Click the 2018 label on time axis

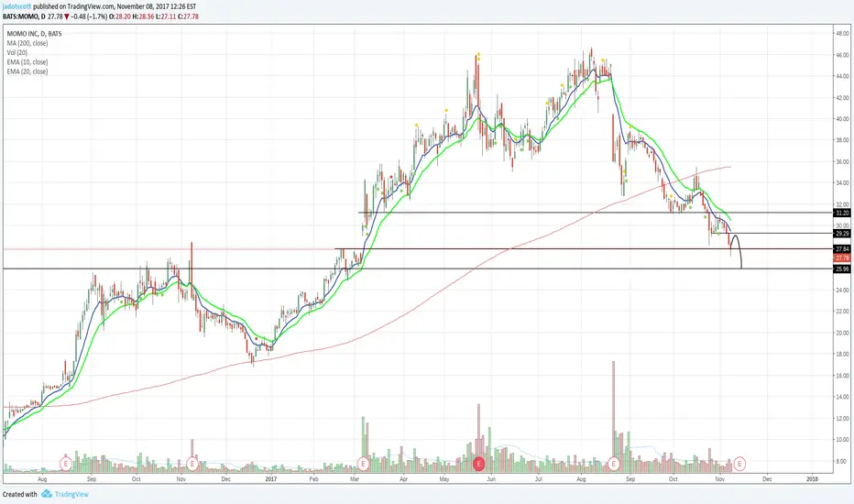tap(812, 479)
